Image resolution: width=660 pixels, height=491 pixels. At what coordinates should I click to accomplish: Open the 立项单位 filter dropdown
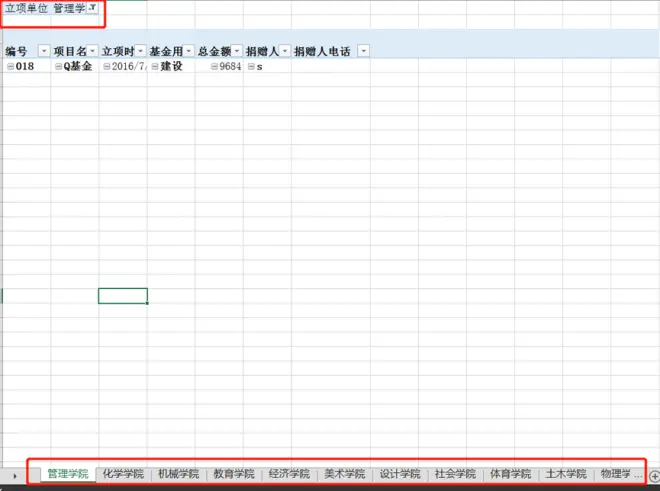click(92, 8)
